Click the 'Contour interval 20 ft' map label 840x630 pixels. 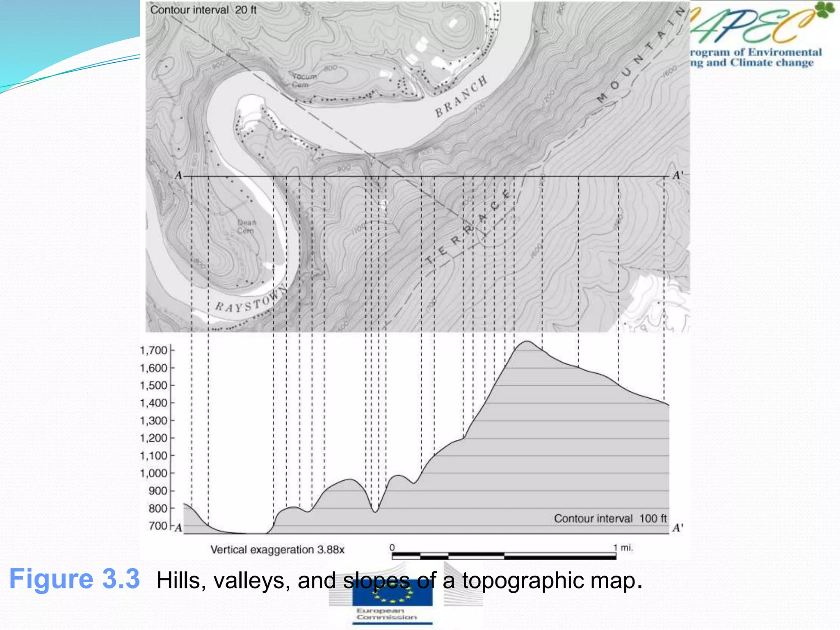point(203,10)
